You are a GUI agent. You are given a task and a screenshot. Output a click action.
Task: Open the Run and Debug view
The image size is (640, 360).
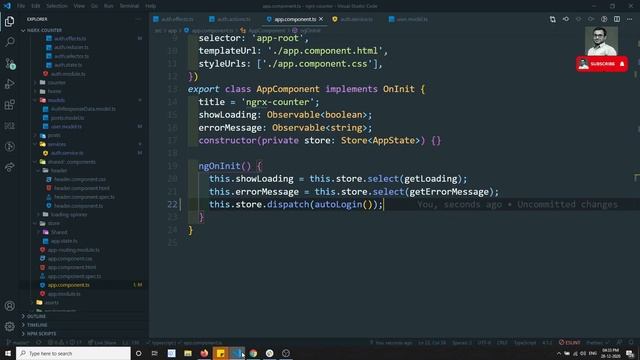point(10,84)
